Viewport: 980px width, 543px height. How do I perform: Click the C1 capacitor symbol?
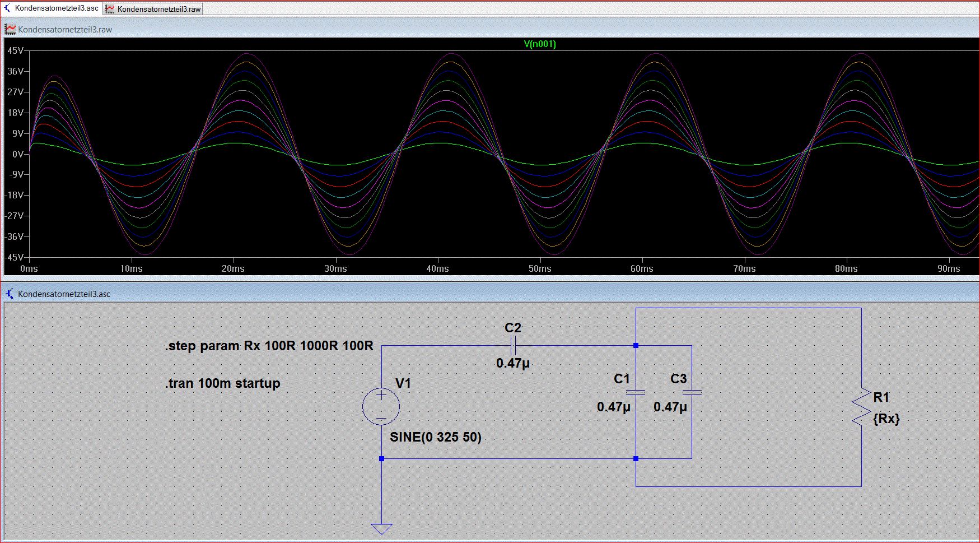pyautogui.click(x=636, y=393)
